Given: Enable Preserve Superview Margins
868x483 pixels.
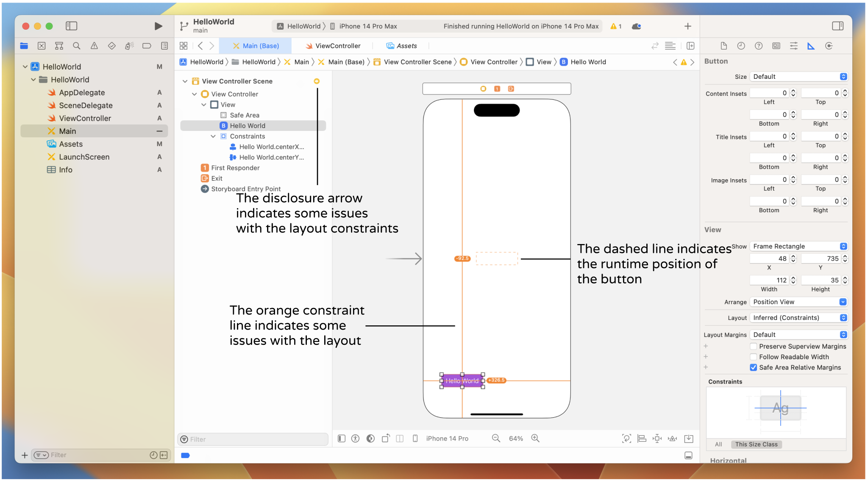Looking at the screenshot, I should [754, 346].
